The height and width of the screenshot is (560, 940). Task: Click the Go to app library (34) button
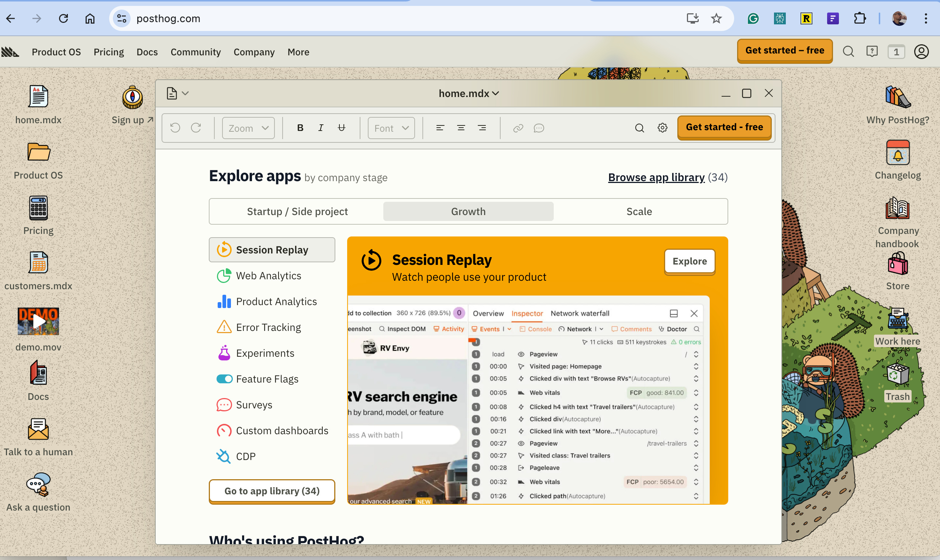pos(272,491)
